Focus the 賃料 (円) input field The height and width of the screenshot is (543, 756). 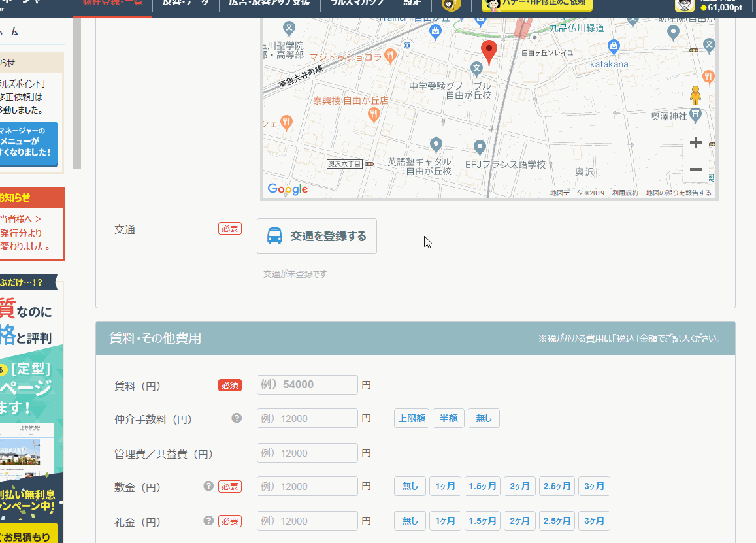pyautogui.click(x=307, y=385)
